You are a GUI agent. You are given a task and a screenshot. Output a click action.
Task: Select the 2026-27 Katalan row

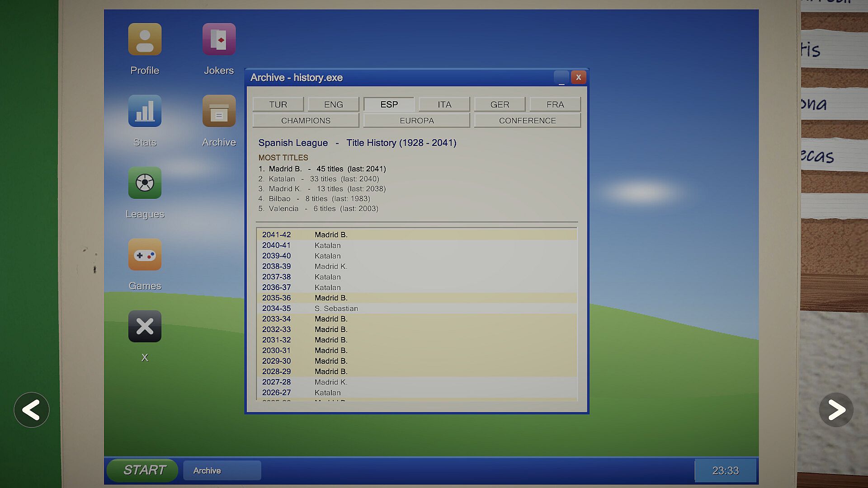(x=417, y=392)
